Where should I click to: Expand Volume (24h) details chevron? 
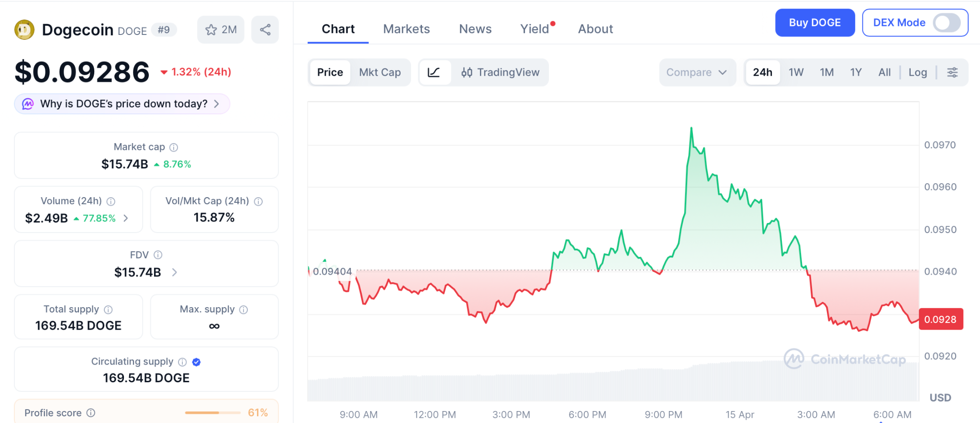pyautogui.click(x=126, y=218)
